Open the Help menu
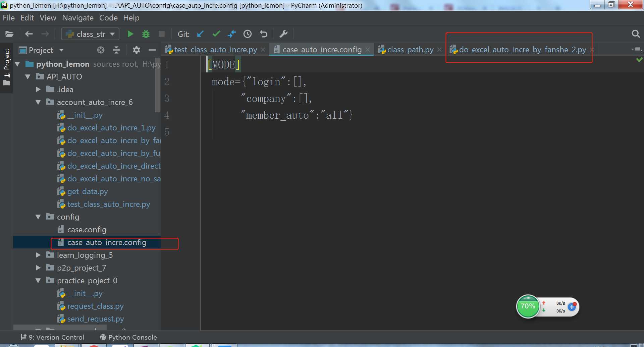The height and width of the screenshot is (347, 644). pyautogui.click(x=131, y=18)
